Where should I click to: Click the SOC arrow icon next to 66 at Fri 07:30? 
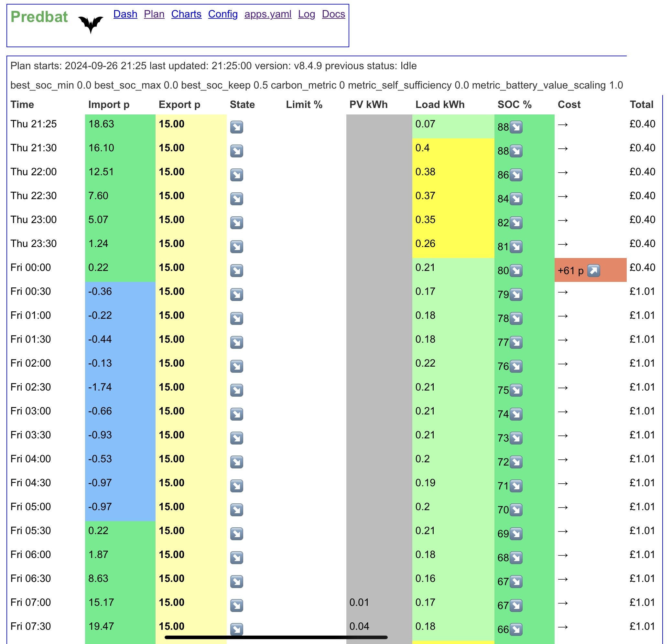coord(516,629)
